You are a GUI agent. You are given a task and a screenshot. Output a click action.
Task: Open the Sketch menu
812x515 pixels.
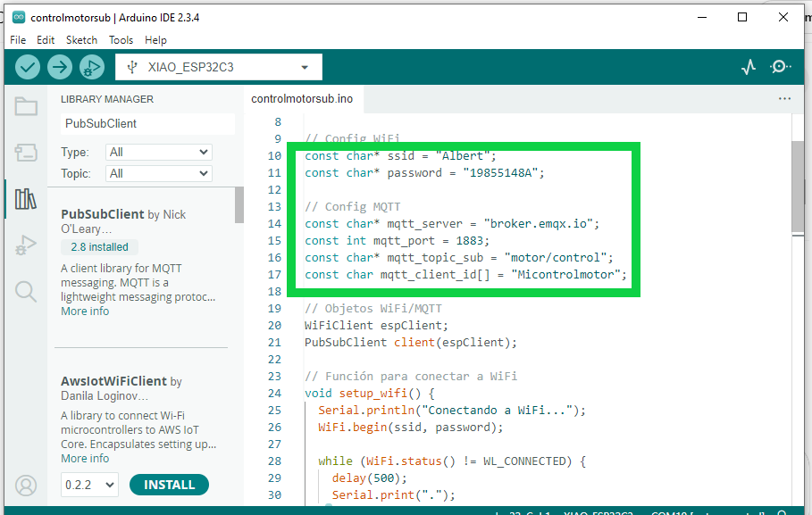(x=81, y=40)
